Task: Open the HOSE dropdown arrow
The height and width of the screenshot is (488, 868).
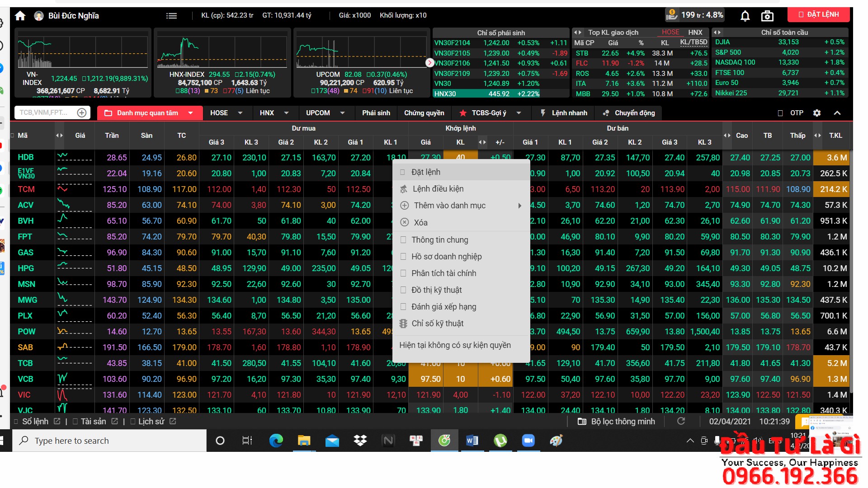Action: click(x=240, y=113)
